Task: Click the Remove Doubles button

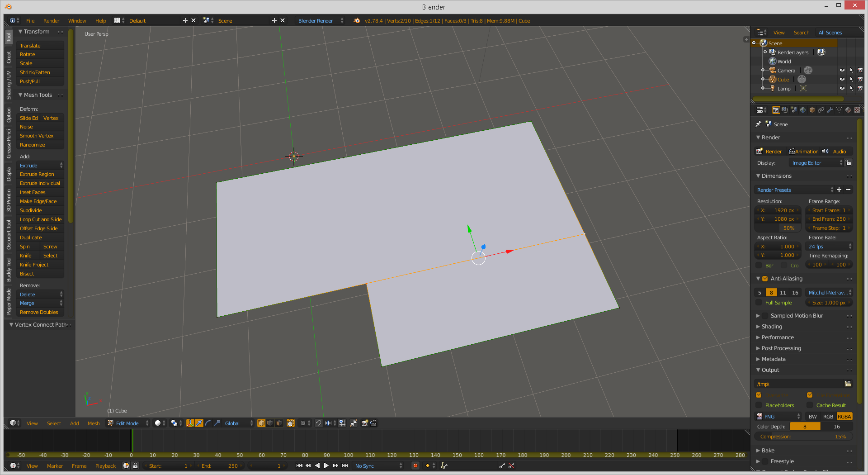Action: pyautogui.click(x=40, y=312)
